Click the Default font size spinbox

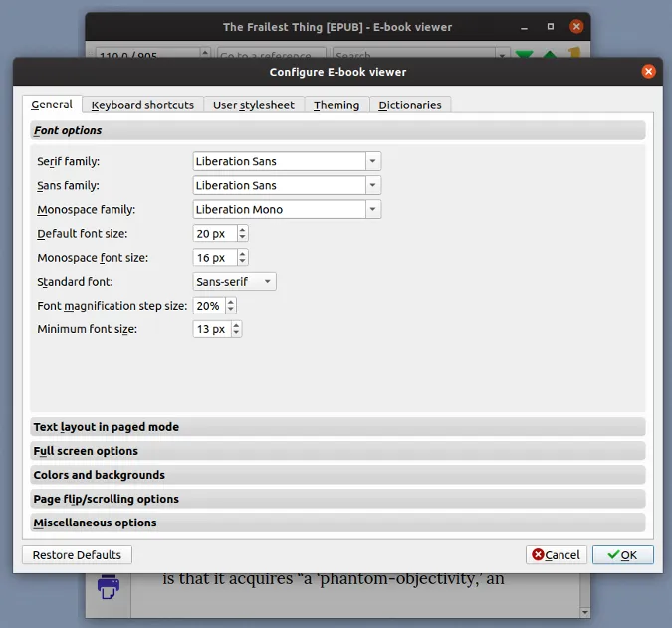coord(213,234)
